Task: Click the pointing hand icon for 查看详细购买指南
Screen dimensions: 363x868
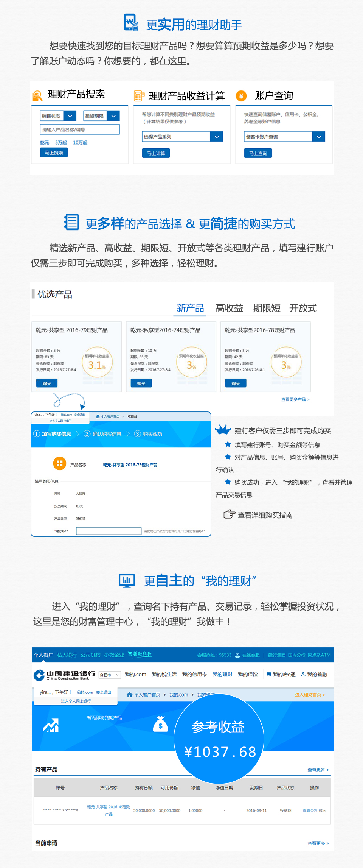Action: click(x=229, y=514)
